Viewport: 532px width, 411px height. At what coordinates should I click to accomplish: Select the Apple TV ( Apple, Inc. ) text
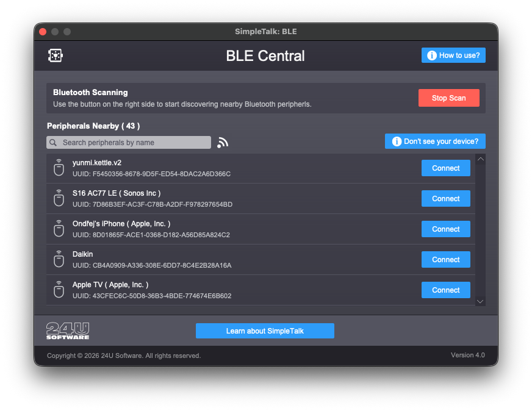(110, 285)
